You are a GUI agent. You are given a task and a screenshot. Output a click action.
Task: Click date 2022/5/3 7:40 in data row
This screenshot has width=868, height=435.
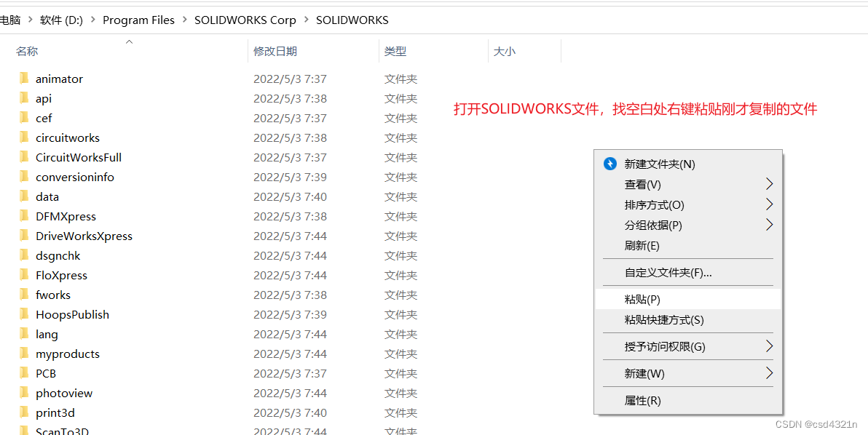[290, 196]
